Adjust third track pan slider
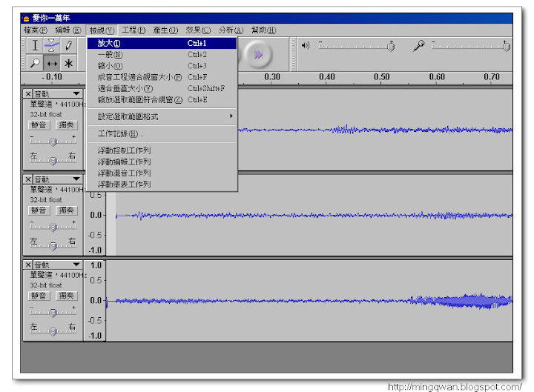 tap(53, 331)
